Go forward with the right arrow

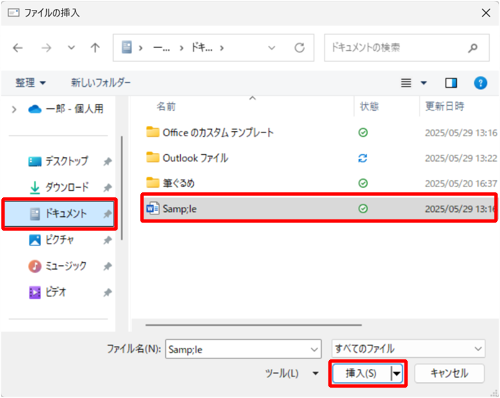[46, 48]
